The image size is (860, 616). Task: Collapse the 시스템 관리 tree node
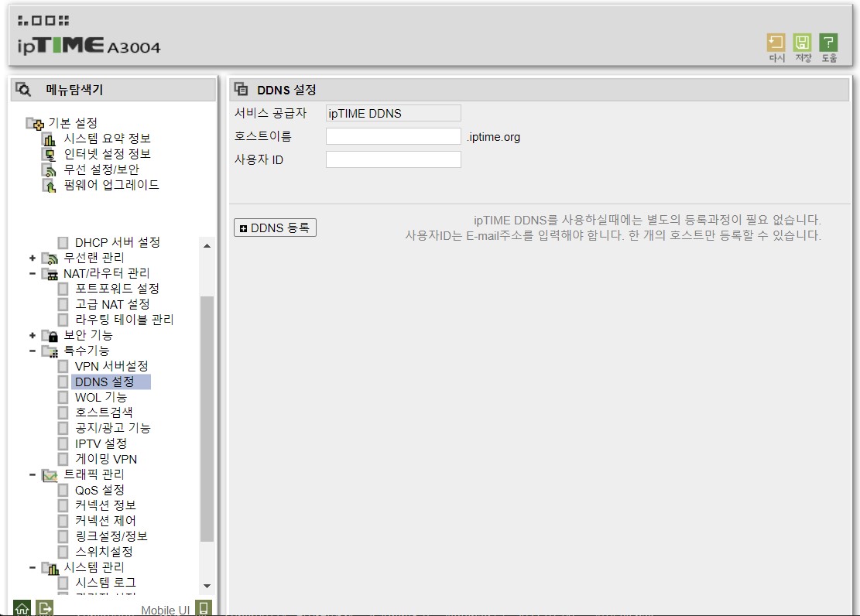(x=33, y=568)
